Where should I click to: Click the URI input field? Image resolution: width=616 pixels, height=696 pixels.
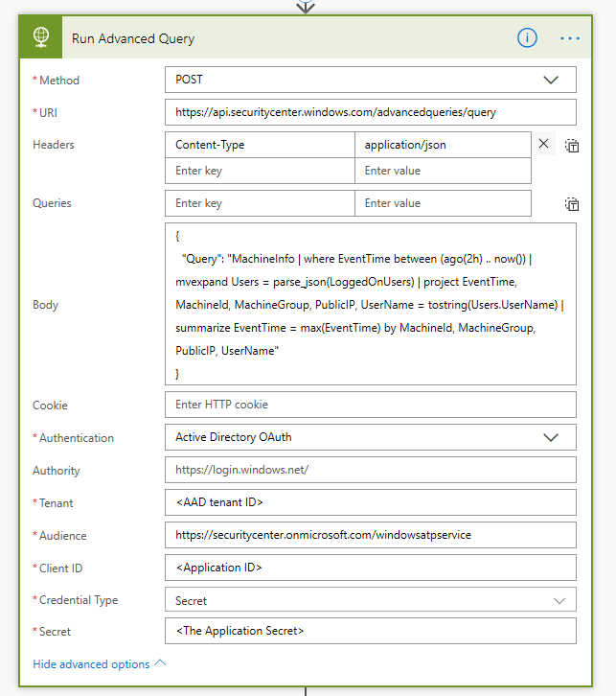370,113
